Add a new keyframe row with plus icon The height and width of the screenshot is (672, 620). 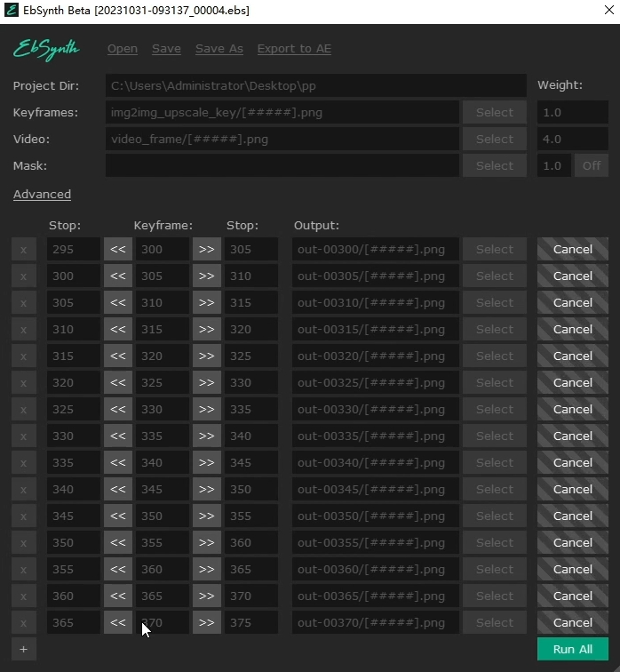[x=24, y=649]
